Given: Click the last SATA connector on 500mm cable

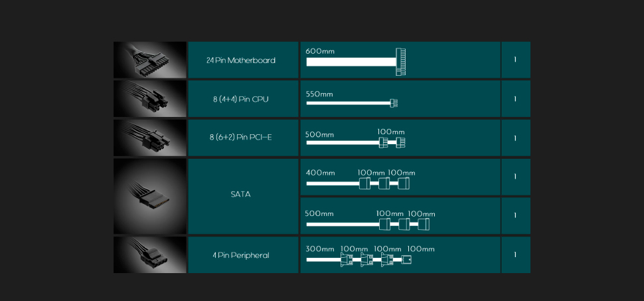Looking at the screenshot, I should pos(424,224).
